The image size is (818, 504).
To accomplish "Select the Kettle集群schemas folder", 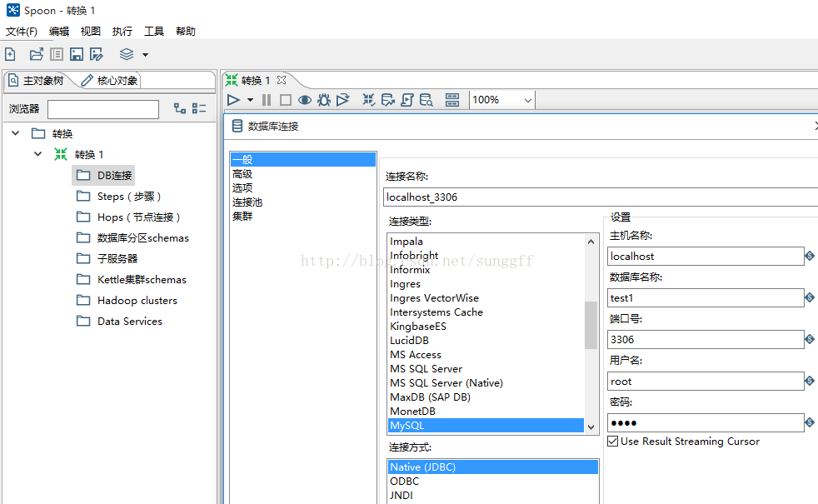I will tap(132, 280).
